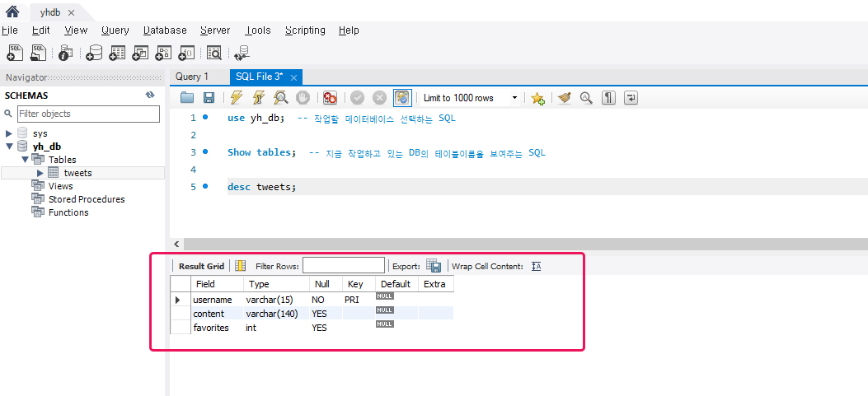Screen dimensions: 868x396
Task: Open the Help menu
Action: [349, 30]
